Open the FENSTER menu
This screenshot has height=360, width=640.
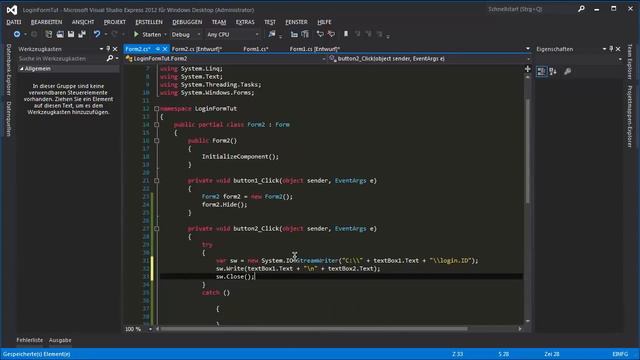(296, 22)
